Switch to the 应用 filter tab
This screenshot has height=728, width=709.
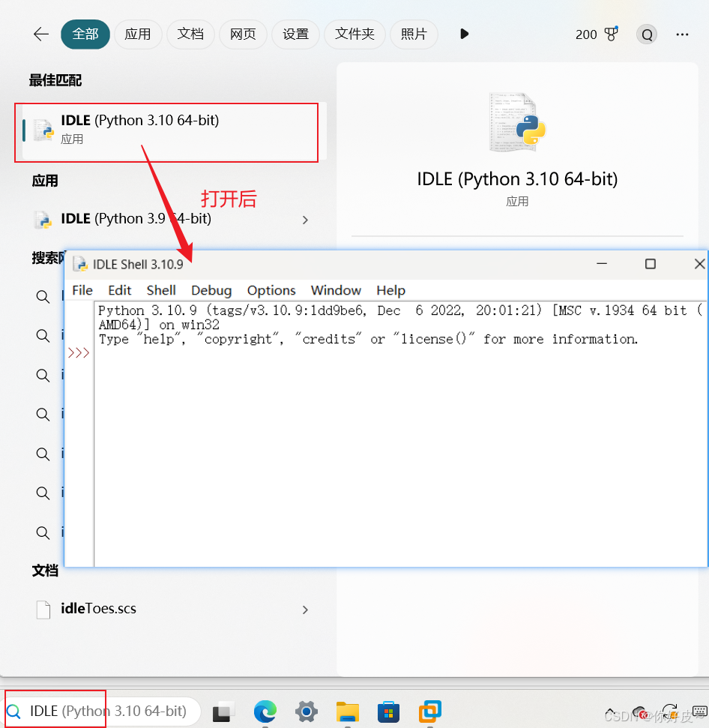click(x=138, y=34)
